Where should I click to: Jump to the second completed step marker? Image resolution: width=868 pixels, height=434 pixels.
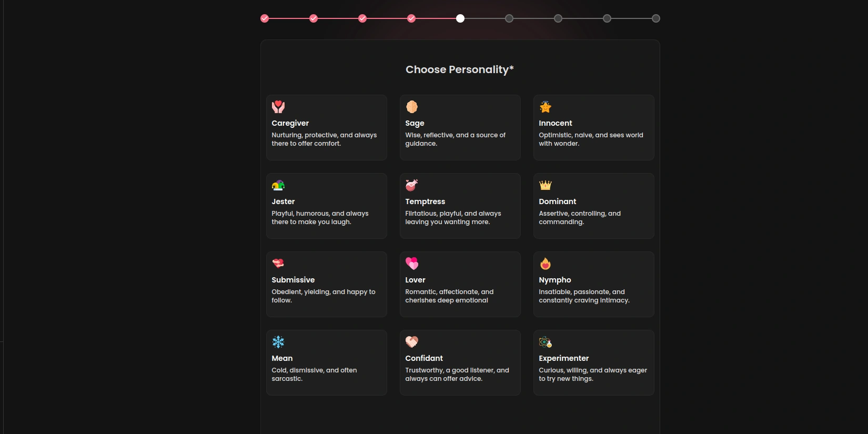314,18
